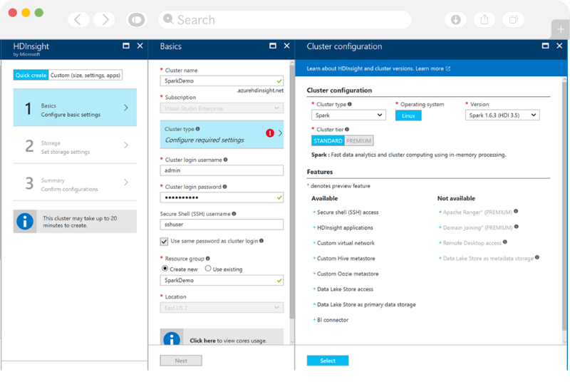
Task: Click the HDInsight applications feature
Action: click(345, 227)
